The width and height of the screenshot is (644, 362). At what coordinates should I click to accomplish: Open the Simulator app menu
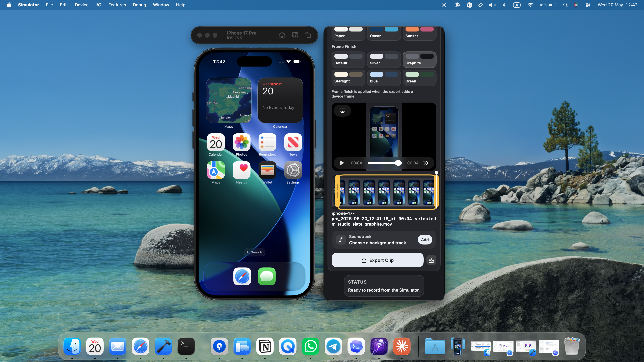click(29, 5)
